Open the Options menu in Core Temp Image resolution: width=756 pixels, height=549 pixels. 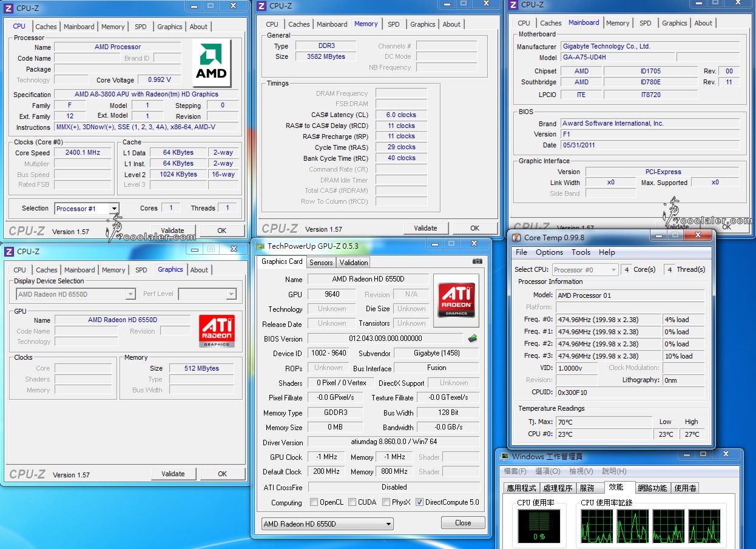pos(549,252)
